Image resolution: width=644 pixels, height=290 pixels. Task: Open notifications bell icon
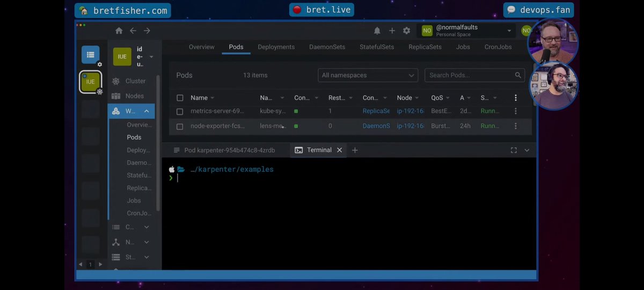tap(377, 31)
